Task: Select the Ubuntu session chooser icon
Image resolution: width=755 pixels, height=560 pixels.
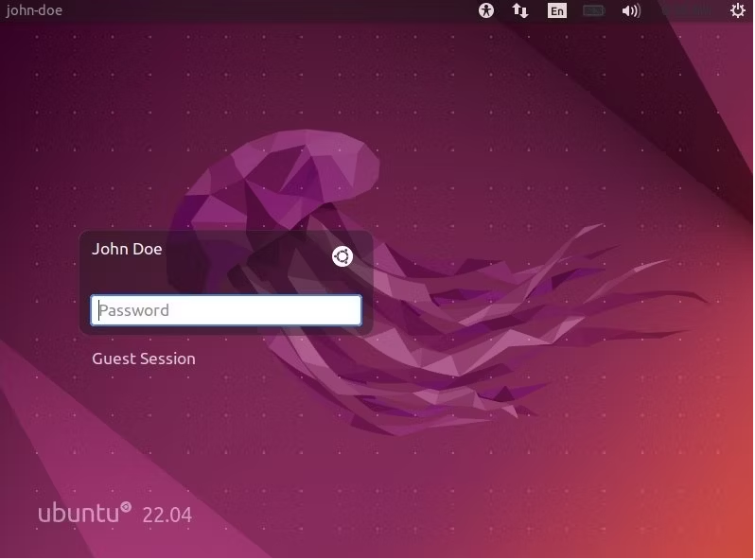Action: 342,256
